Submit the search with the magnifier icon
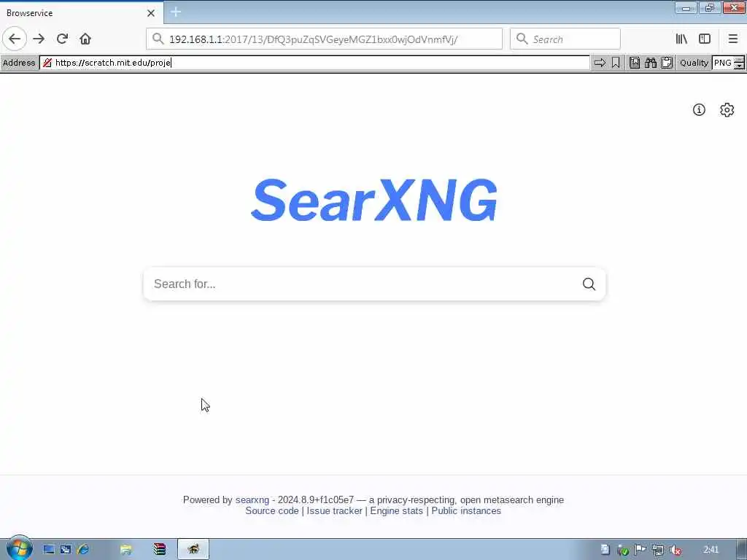The width and height of the screenshot is (747, 560). [x=589, y=284]
